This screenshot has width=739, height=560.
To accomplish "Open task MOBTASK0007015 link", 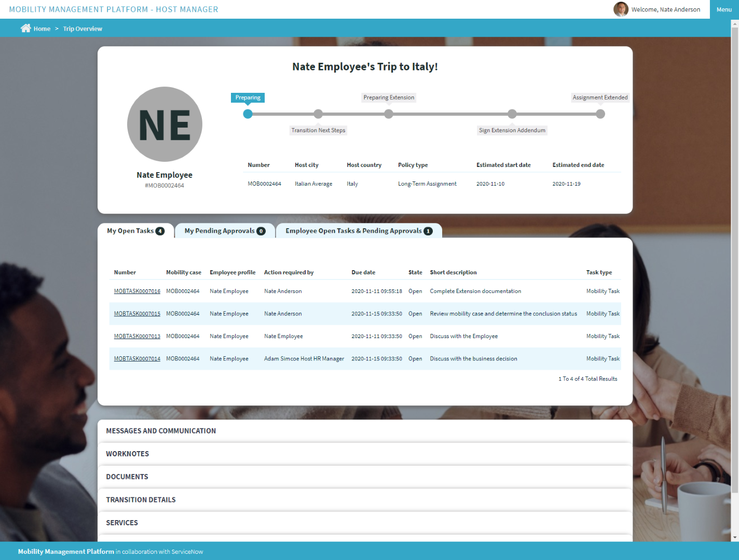I will [137, 314].
